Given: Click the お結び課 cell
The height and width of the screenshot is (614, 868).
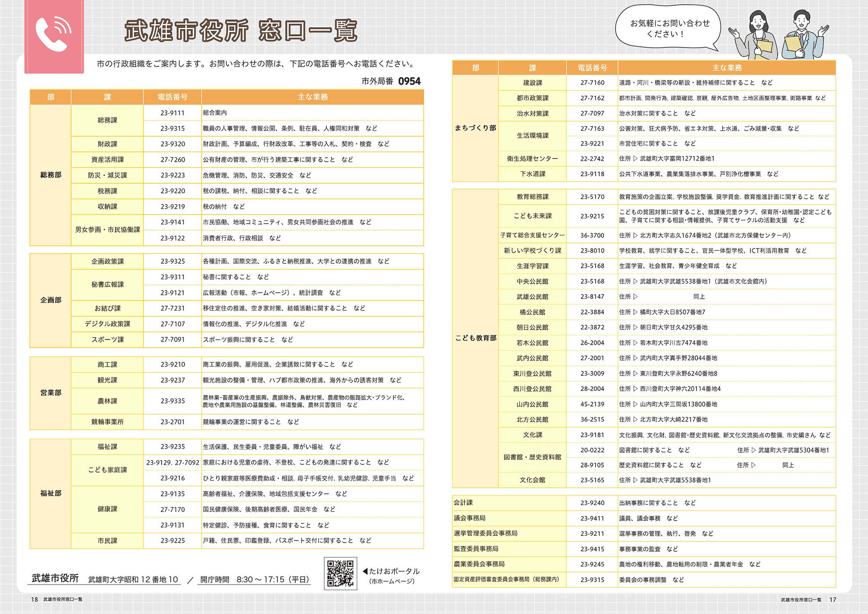Looking at the screenshot, I should (107, 308).
